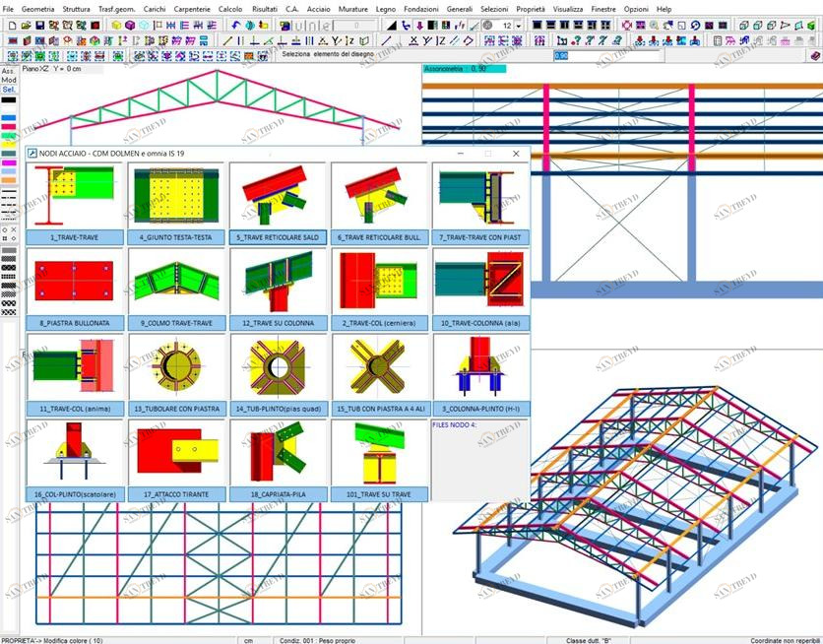Toggle the Sel. mode in left panel
Viewport: 823px width, 644px height.
pos(8,89)
